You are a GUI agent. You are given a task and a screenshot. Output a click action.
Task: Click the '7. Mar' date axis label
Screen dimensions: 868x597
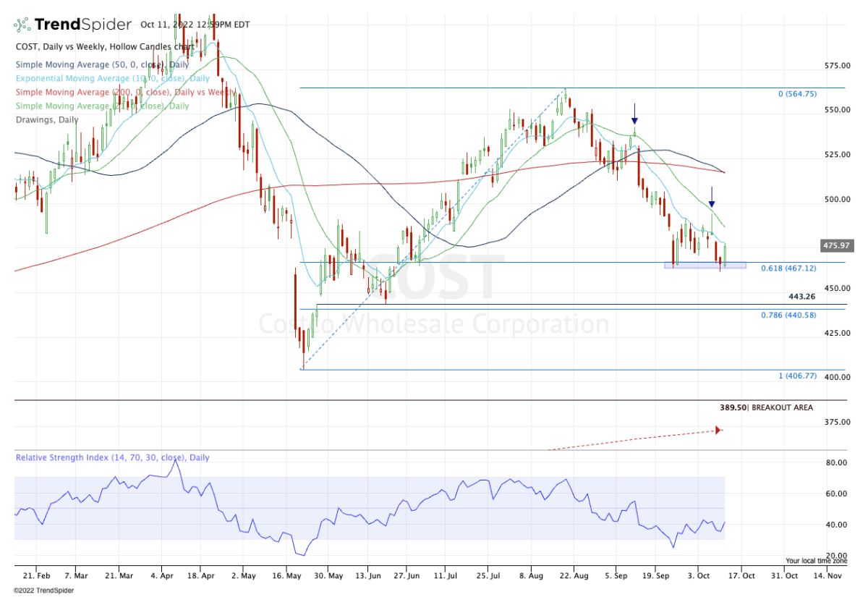(x=77, y=575)
